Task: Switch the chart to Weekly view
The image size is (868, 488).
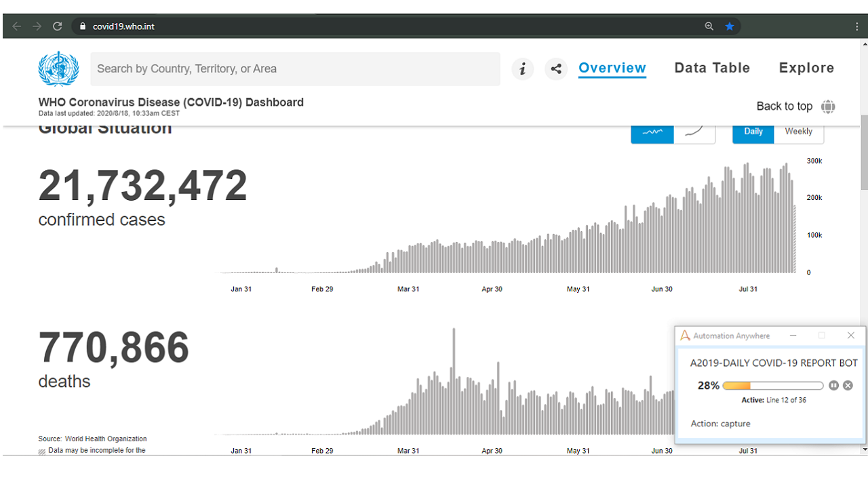Action: tap(798, 131)
